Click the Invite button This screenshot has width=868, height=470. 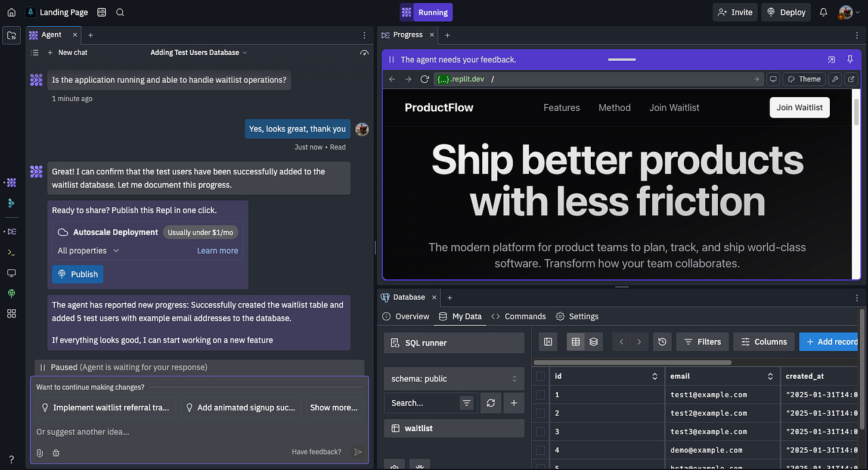click(735, 12)
